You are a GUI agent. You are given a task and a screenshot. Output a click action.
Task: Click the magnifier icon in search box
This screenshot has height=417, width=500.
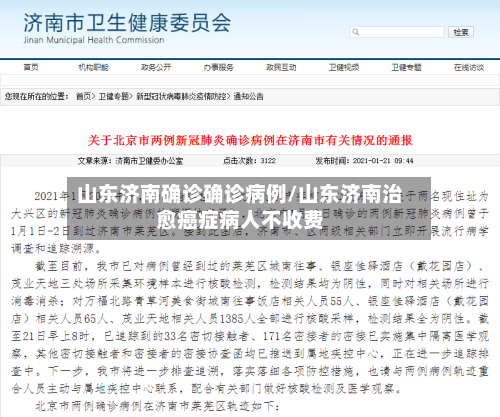click(x=356, y=32)
